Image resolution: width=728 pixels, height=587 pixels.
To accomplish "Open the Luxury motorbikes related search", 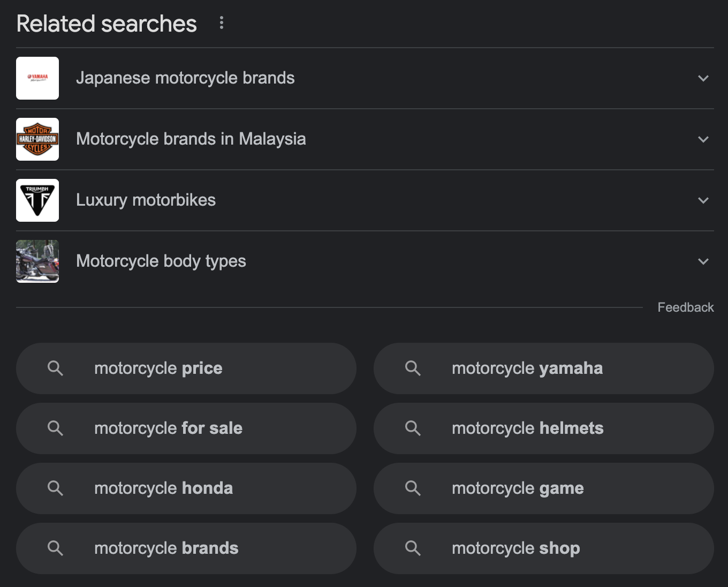I will pos(146,200).
